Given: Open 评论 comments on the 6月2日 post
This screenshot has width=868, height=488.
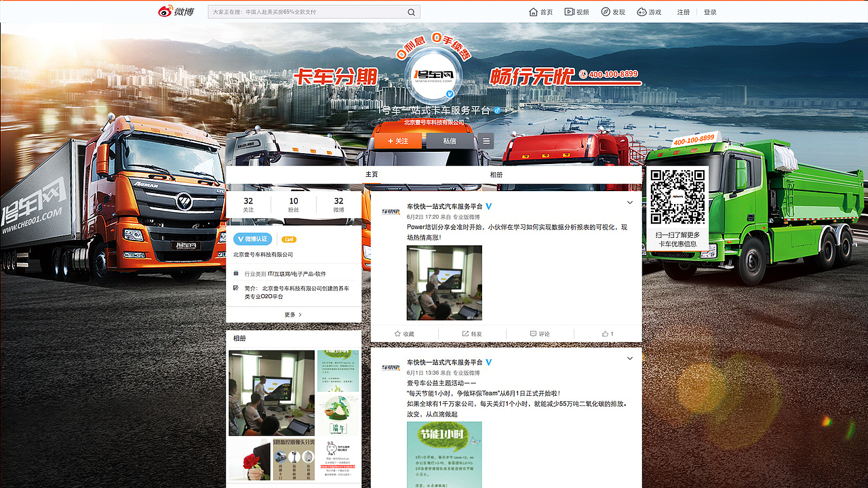Looking at the screenshot, I should click(540, 333).
